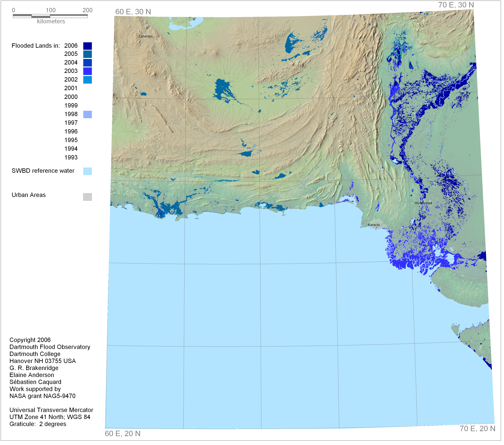Click the 1998 light blue legend swatch
Viewport: 504px width, 445px height.
pyautogui.click(x=87, y=114)
